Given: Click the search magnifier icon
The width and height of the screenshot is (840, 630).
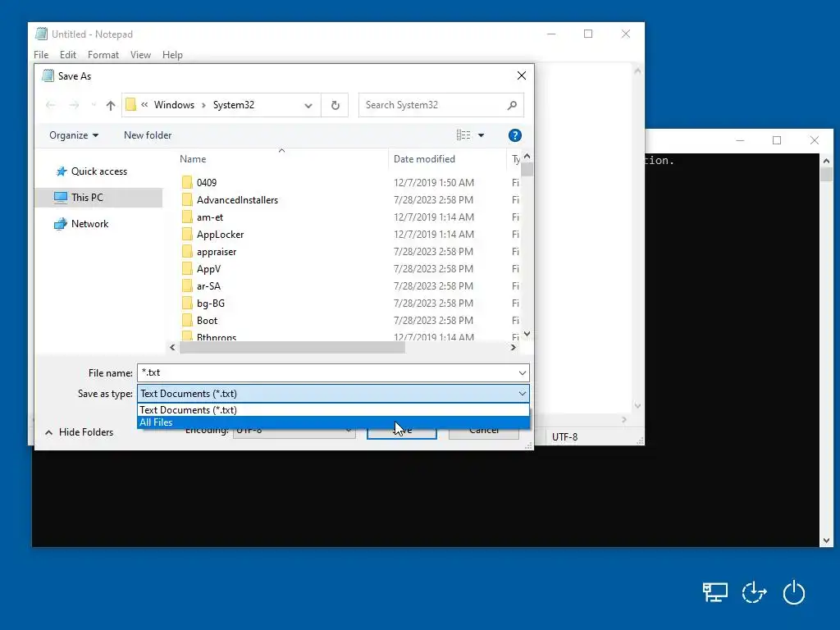Looking at the screenshot, I should tap(512, 105).
